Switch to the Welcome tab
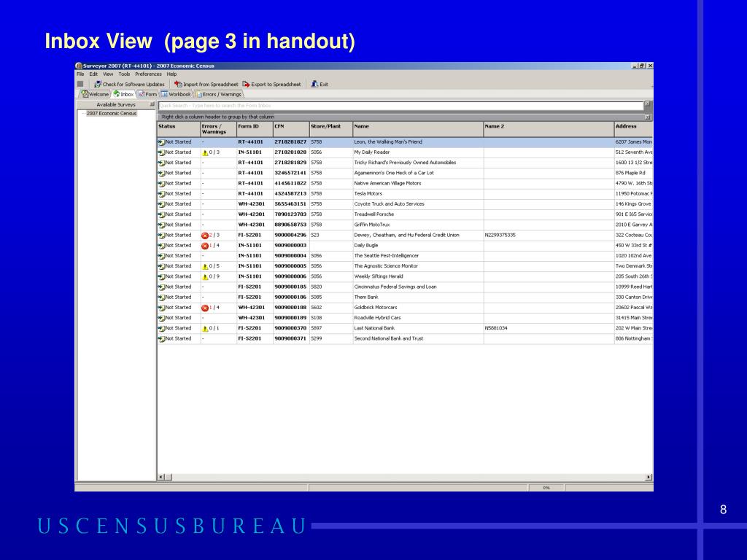This screenshot has width=747, height=560. 95,94
